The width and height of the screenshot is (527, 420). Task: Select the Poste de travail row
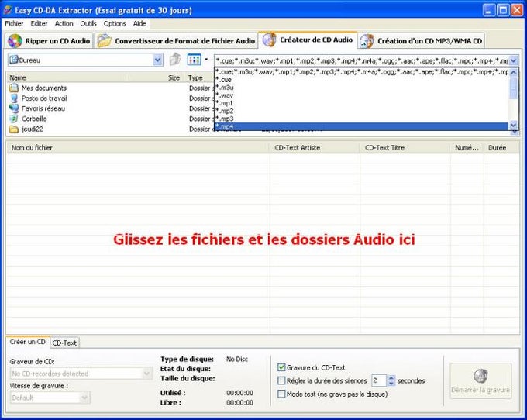pos(110,98)
